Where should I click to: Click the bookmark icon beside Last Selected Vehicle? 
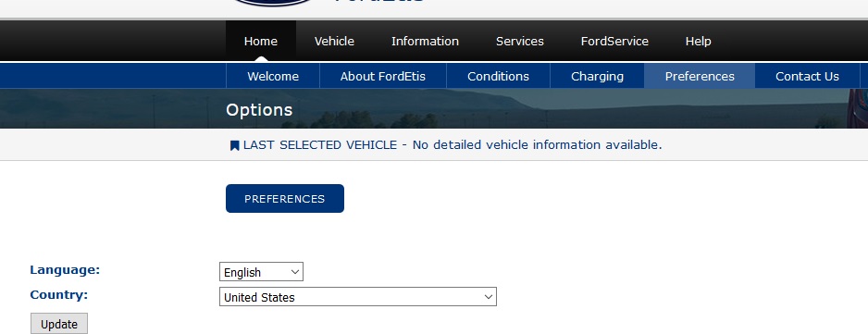(235, 145)
